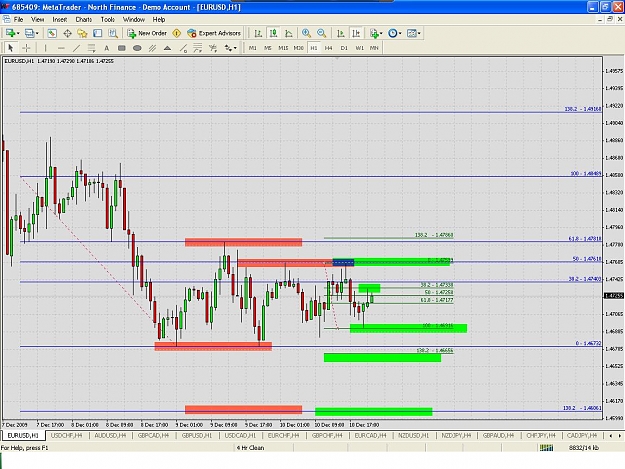
Task: Open the Charts menu
Action: [x=84, y=20]
